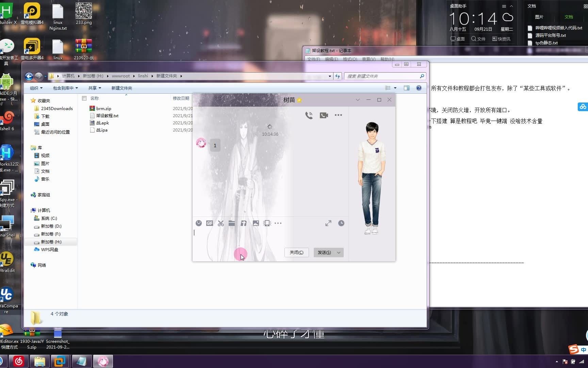
Task: Select 新加卷 (F:) drive
Action: pyautogui.click(x=47, y=234)
